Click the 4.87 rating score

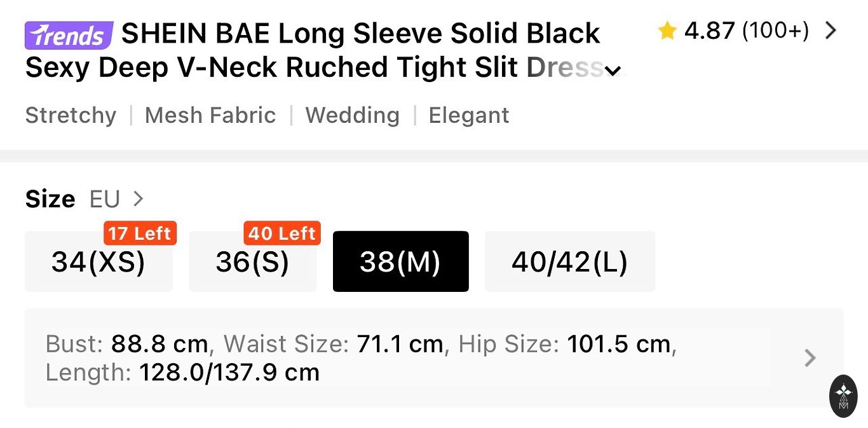(709, 31)
